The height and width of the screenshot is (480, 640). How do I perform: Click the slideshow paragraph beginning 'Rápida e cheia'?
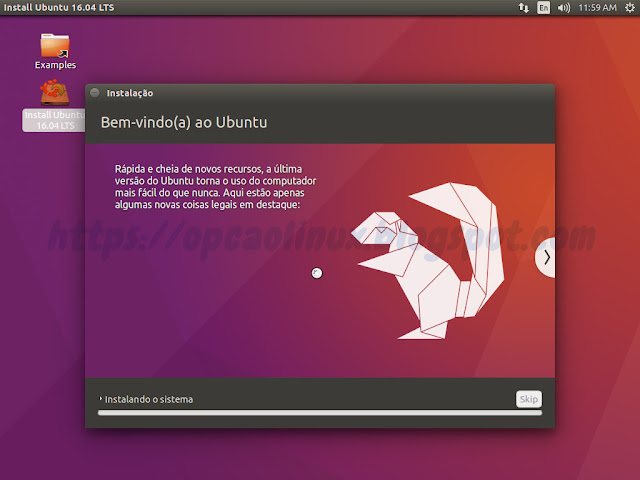click(x=216, y=187)
